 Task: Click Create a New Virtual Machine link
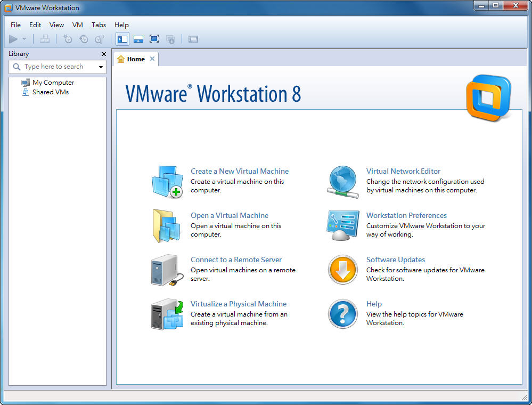240,171
